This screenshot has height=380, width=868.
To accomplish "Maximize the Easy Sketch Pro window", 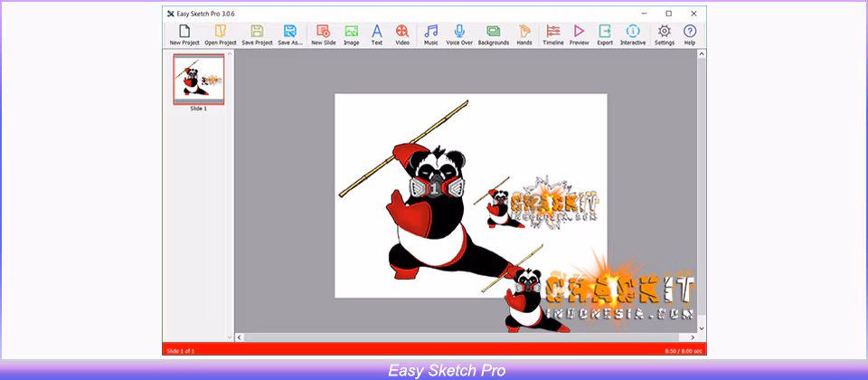I will [x=669, y=14].
